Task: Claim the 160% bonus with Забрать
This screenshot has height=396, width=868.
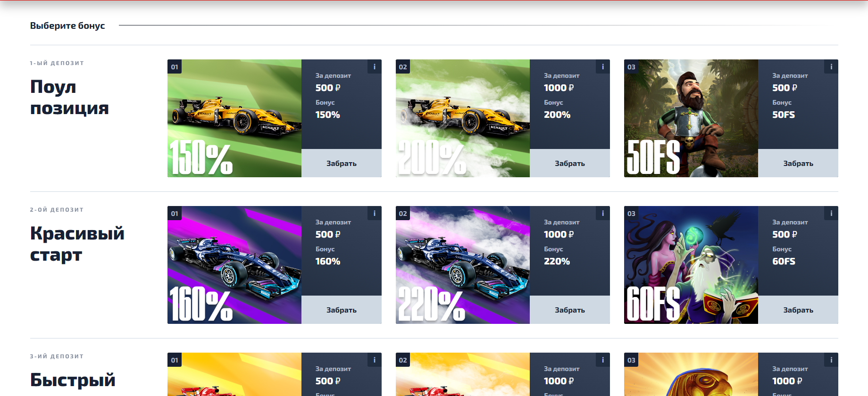Action: click(341, 310)
